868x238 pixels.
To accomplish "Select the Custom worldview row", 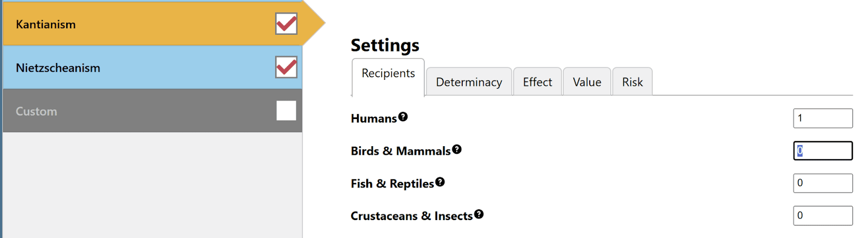I will pos(136,111).
